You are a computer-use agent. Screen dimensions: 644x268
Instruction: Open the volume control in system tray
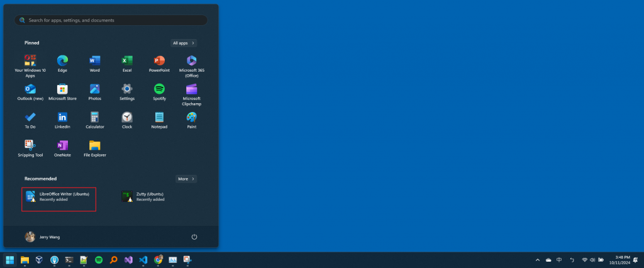click(x=592, y=260)
